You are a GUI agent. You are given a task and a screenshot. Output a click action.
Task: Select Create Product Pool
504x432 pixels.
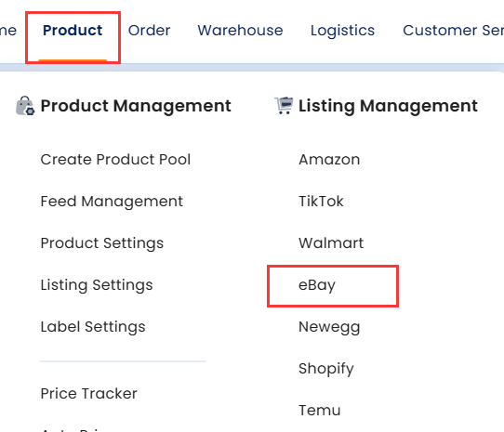[115, 159]
